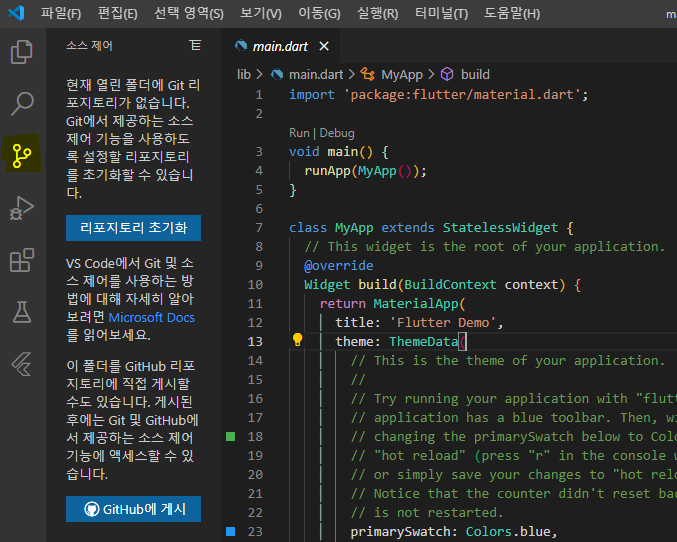The height and width of the screenshot is (542, 677).
Task: Click the 'Flutter Demo' title string
Action: tap(443, 323)
